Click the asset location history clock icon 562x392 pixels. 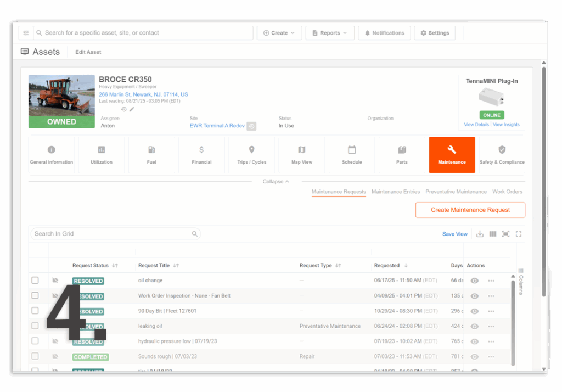coord(124,109)
